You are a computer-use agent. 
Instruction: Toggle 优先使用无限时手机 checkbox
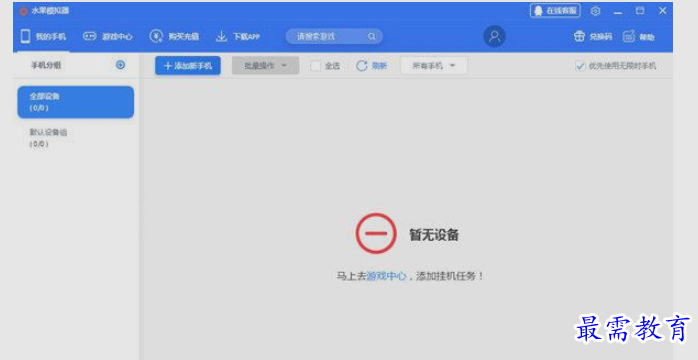[x=580, y=66]
